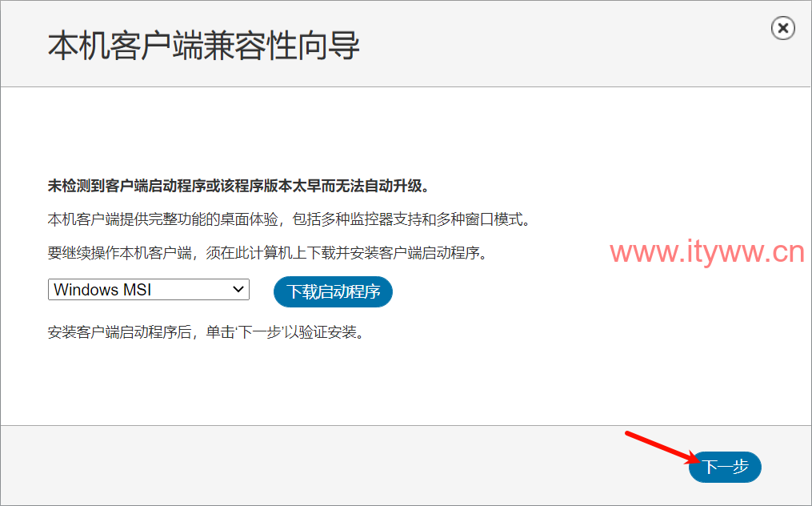The height and width of the screenshot is (506, 812).
Task: Close the compatibility wizard with the X icon
Action: (x=782, y=28)
